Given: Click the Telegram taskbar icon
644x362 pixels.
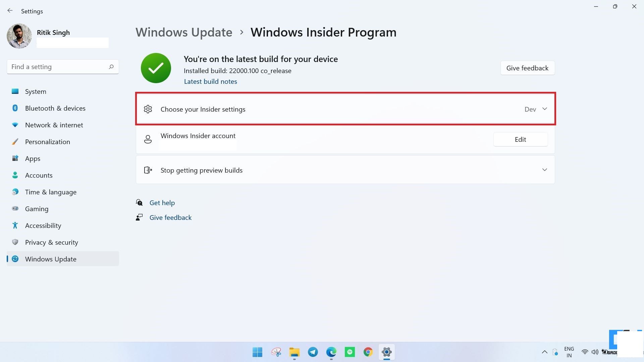Looking at the screenshot, I should (313, 352).
